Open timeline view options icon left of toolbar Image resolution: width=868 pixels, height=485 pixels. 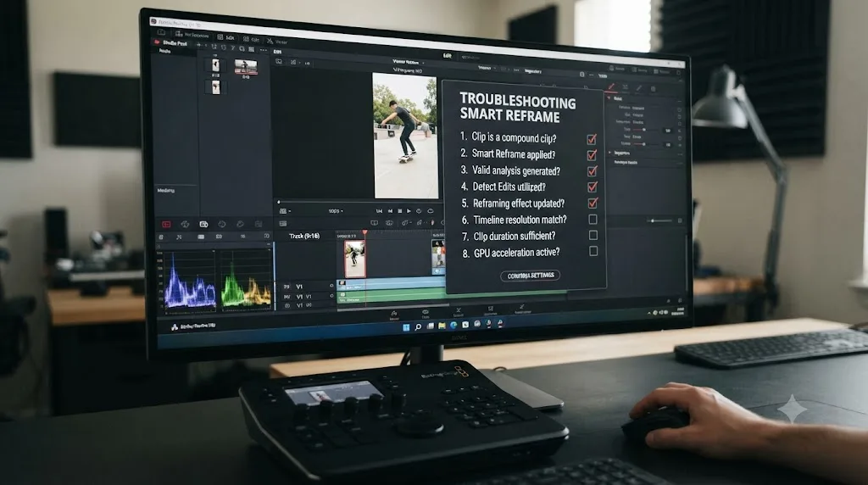pos(283,224)
